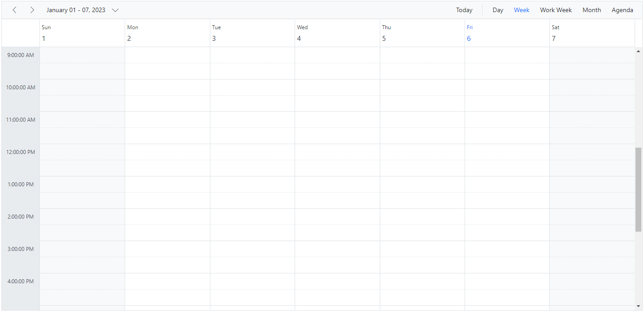Select the Week view
This screenshot has width=644, height=312.
tap(522, 10)
